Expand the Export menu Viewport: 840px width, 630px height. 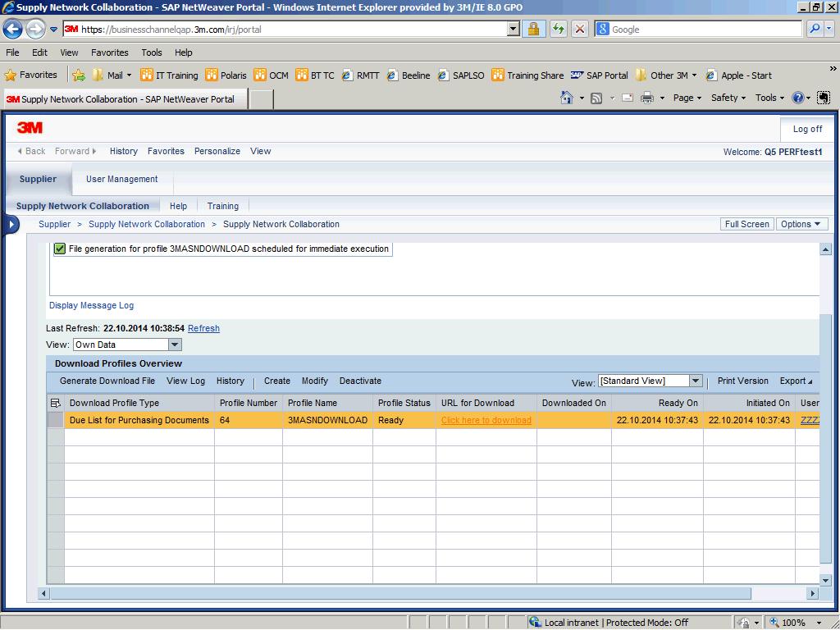click(796, 381)
